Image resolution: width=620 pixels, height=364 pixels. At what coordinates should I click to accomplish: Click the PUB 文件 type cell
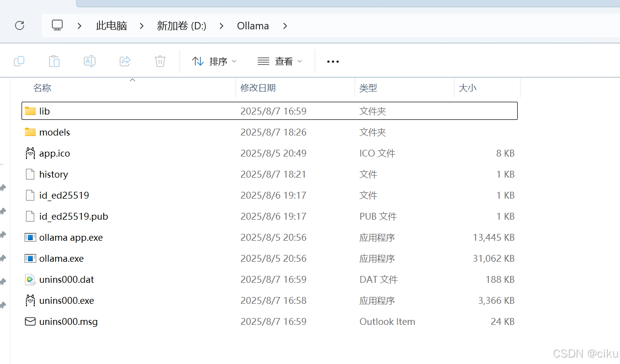coord(378,216)
